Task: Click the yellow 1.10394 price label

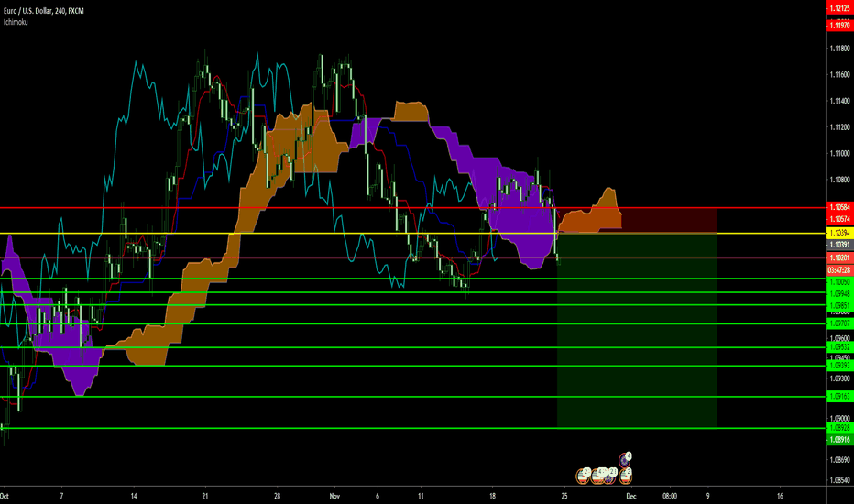Action: 838,234
